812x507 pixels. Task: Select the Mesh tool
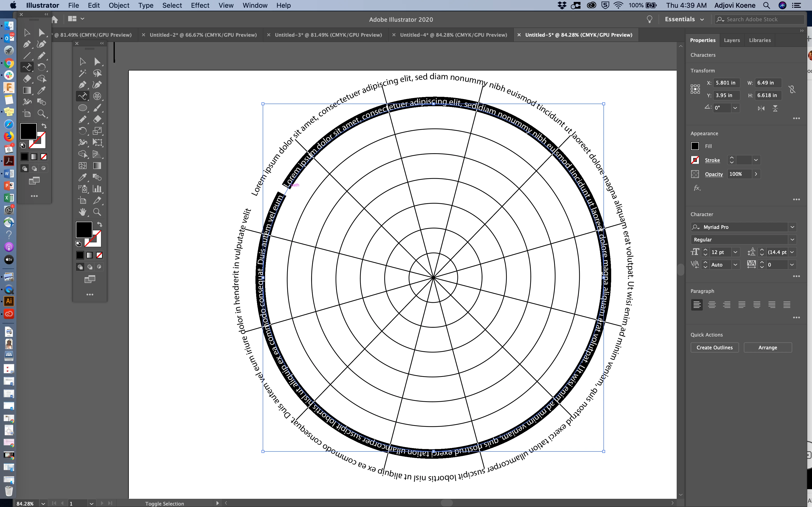(x=82, y=166)
